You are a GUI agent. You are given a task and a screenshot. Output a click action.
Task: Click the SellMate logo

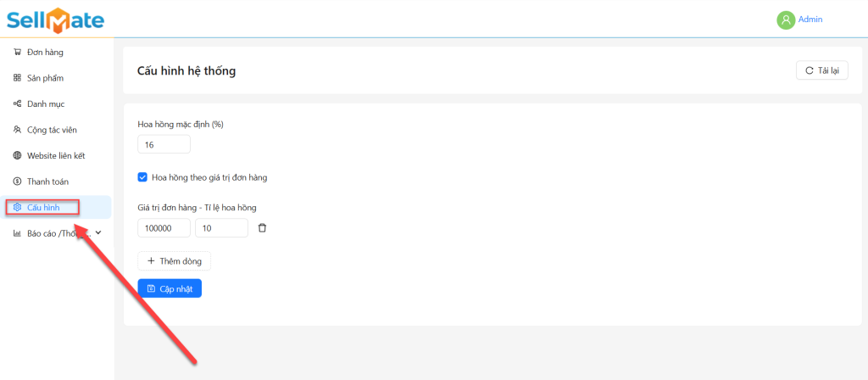(55, 18)
